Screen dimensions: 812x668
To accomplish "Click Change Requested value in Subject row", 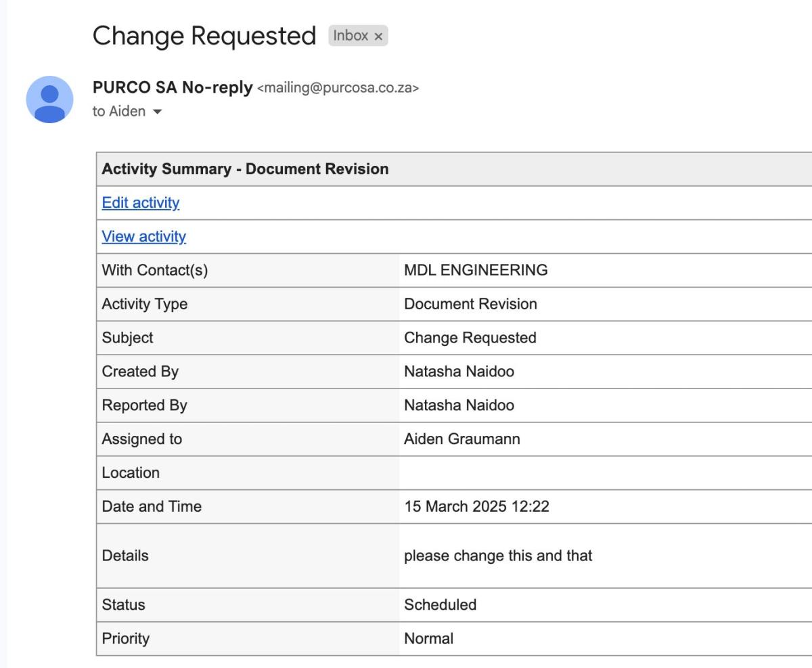I will tap(470, 338).
